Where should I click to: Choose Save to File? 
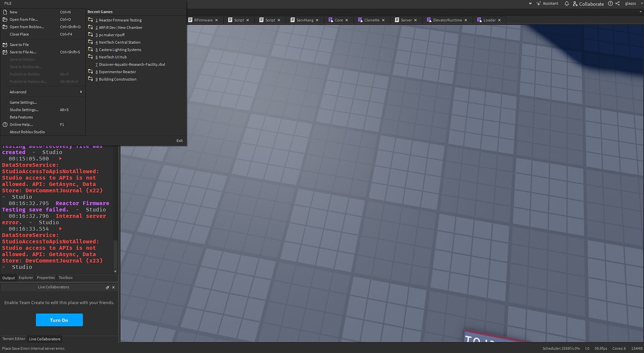click(x=43, y=45)
